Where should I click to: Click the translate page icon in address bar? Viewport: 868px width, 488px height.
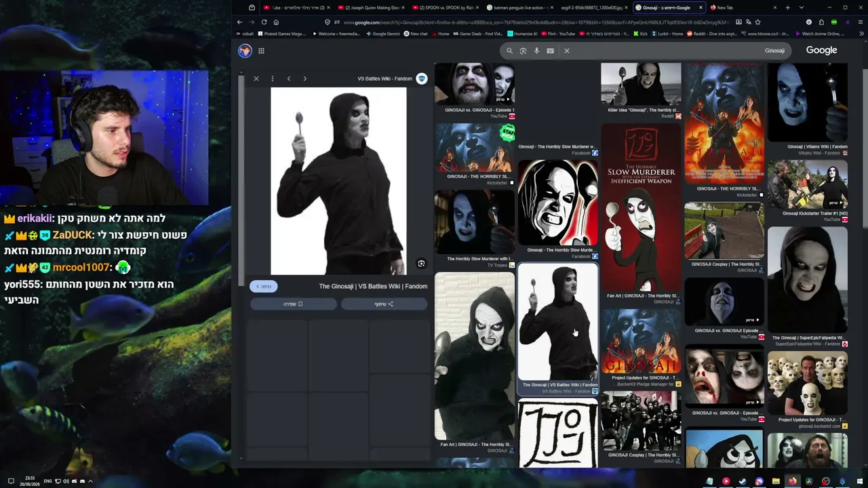tap(748, 22)
